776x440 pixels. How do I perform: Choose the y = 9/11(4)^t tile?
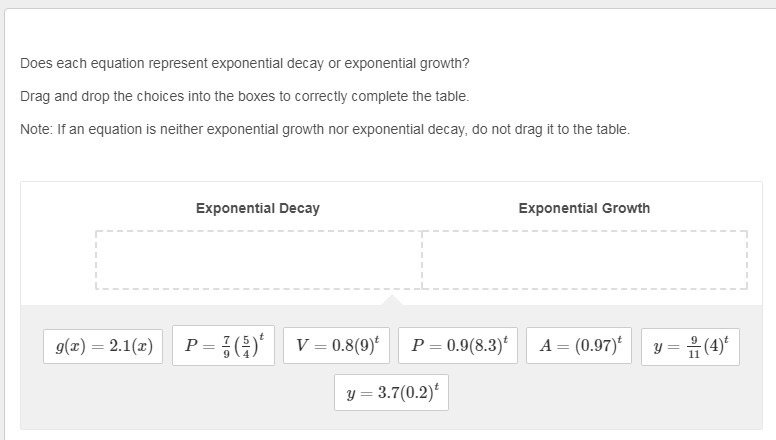[x=690, y=345]
